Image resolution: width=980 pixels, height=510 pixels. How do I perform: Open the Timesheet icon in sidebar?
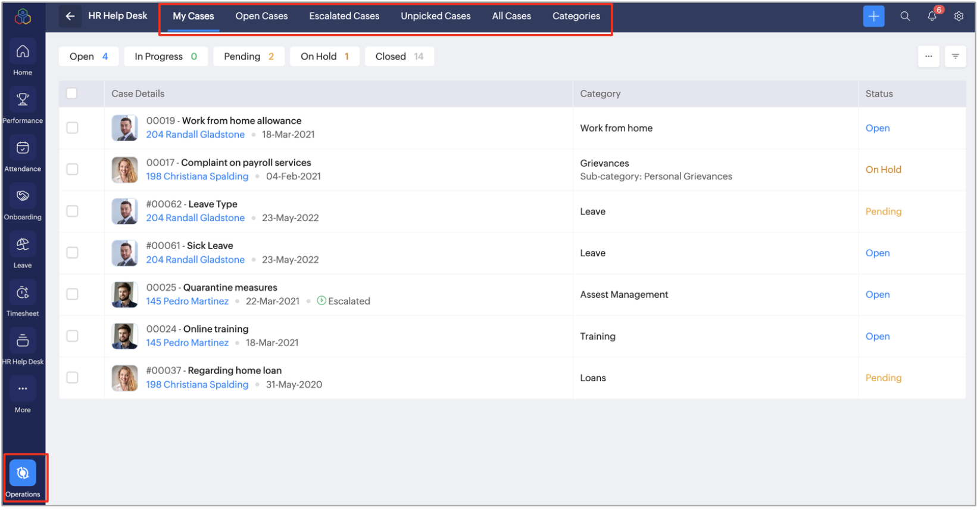click(x=23, y=293)
